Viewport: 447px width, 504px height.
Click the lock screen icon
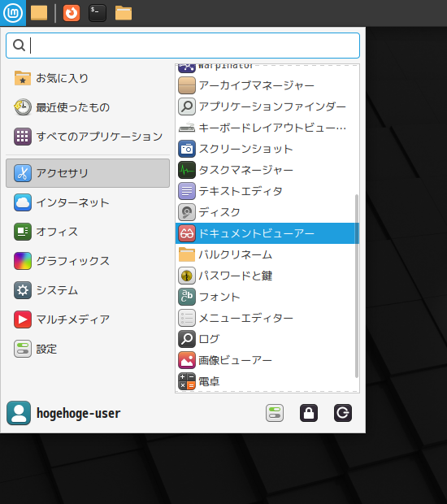click(309, 413)
